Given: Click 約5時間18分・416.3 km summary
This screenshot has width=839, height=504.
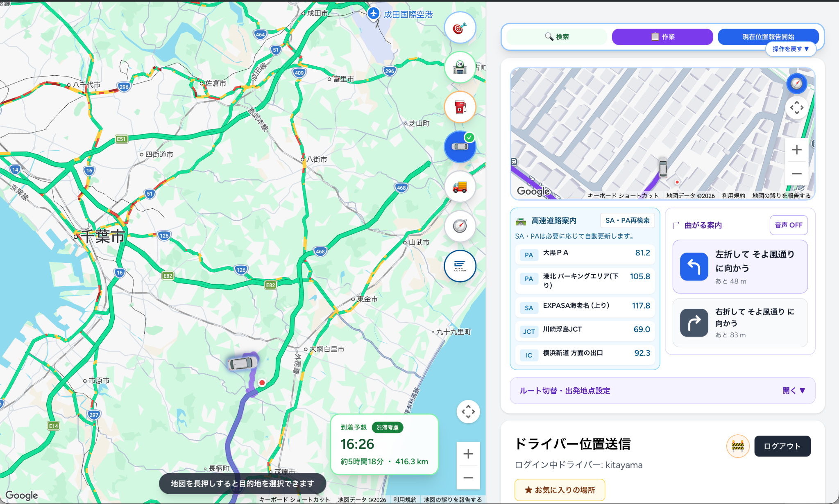Looking at the screenshot, I should 384,461.
